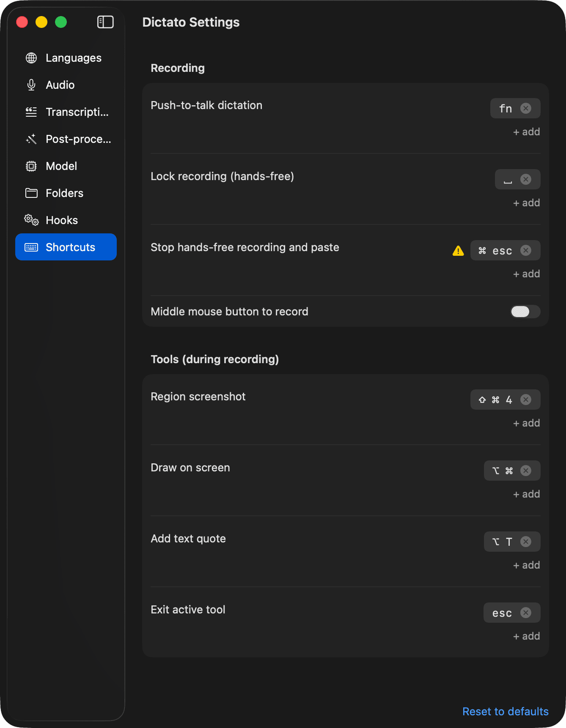
Task: Click the Exit active tool label
Action: tap(188, 610)
